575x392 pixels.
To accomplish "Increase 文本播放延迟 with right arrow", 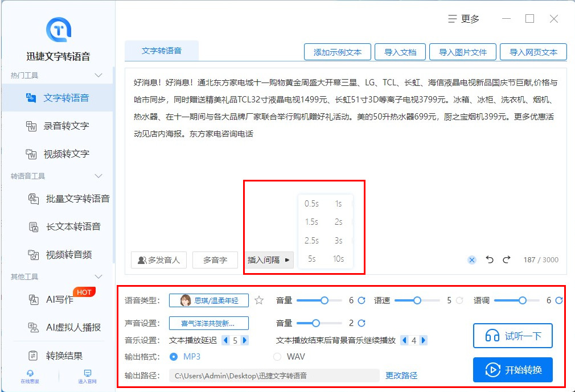I will pyautogui.click(x=245, y=340).
